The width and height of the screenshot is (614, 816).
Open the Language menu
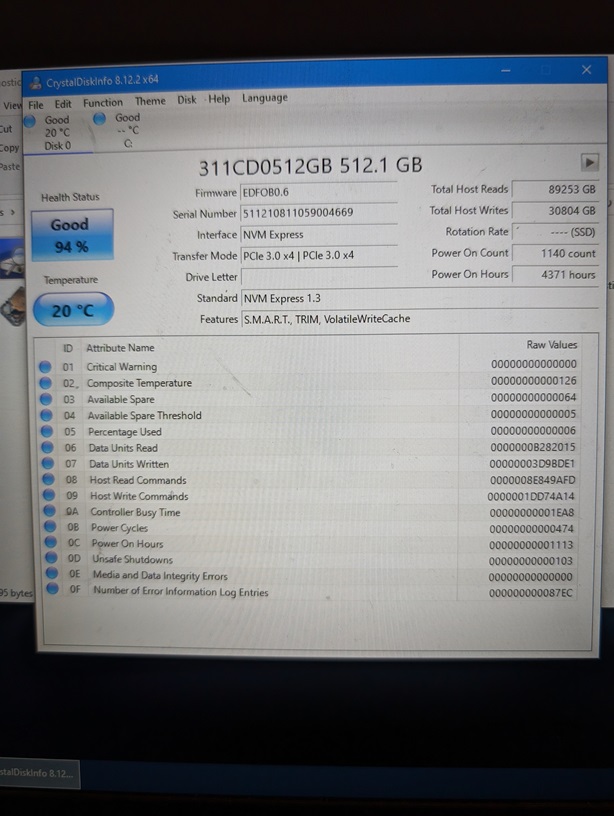pyautogui.click(x=265, y=98)
